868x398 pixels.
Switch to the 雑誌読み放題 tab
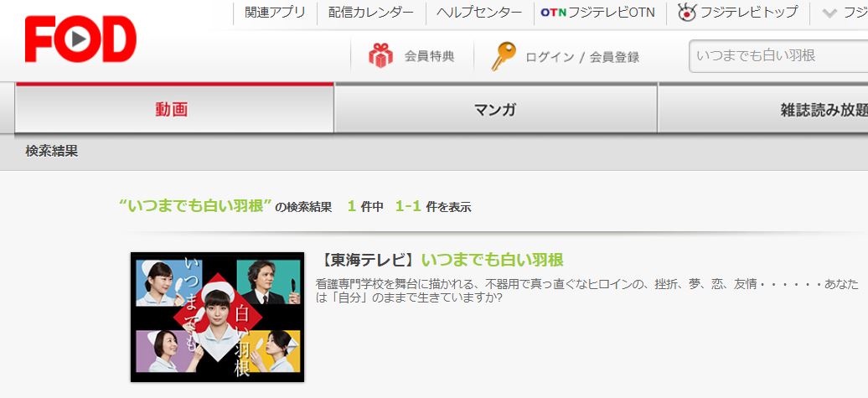(x=763, y=108)
